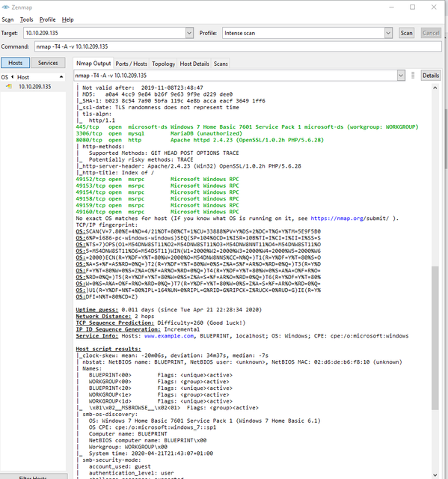Open the Tools menu

[x=26, y=19]
